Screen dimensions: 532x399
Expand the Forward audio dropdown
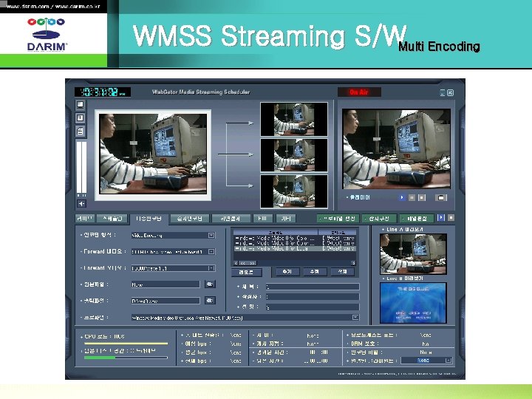coord(211,268)
